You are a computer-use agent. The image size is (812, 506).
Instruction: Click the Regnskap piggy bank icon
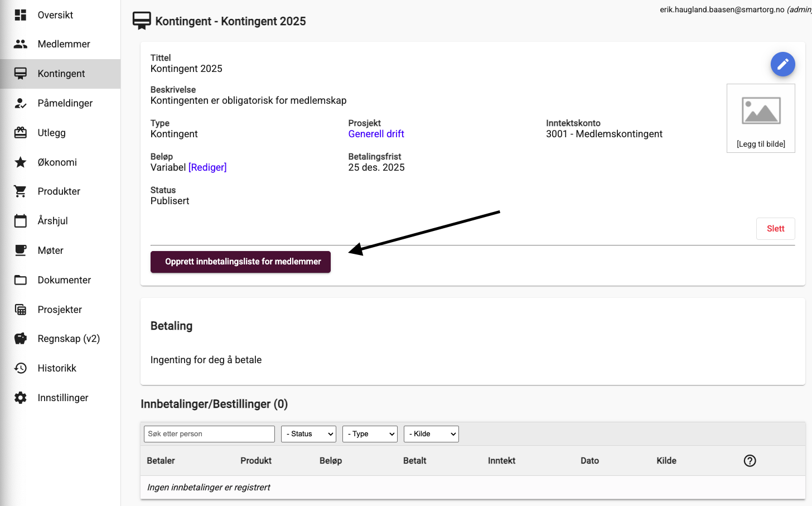point(21,339)
